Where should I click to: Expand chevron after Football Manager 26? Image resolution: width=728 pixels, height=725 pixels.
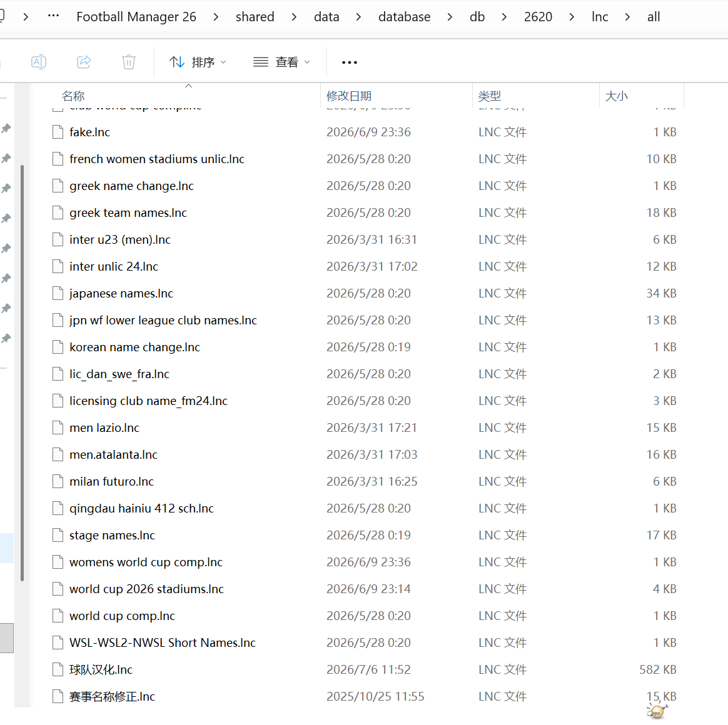tap(216, 17)
